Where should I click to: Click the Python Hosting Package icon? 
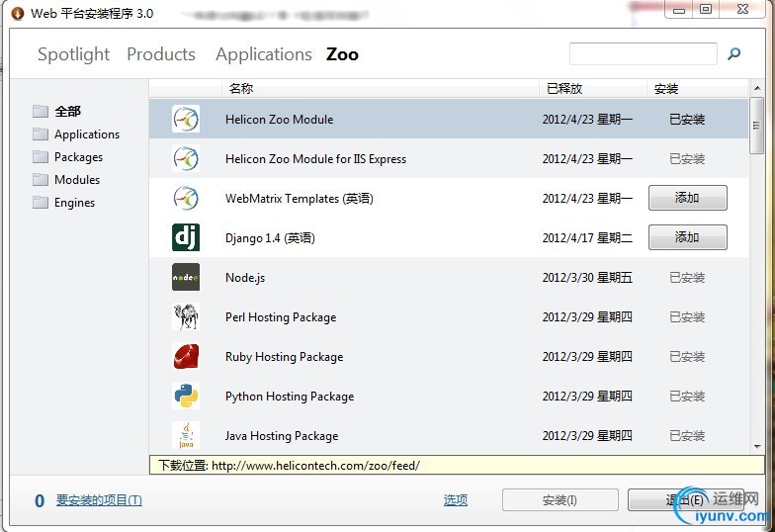click(x=185, y=396)
